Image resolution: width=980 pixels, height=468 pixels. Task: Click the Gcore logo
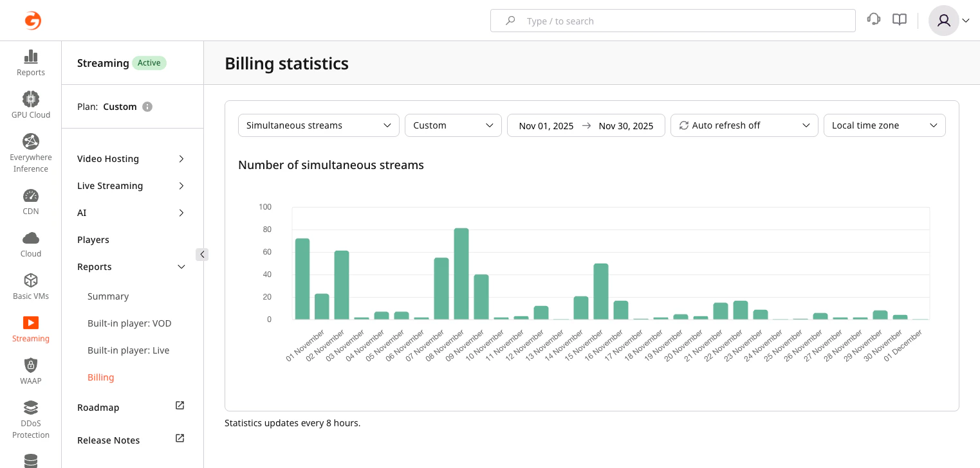(33, 20)
